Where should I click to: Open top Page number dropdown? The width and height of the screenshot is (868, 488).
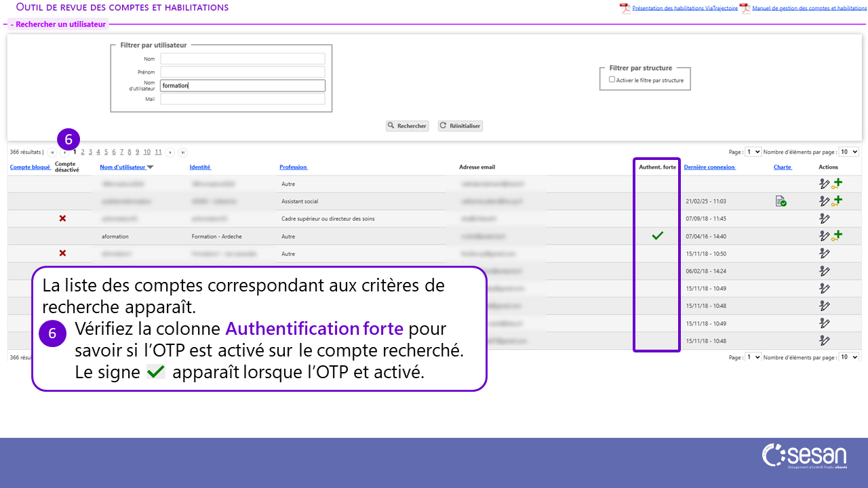click(753, 152)
